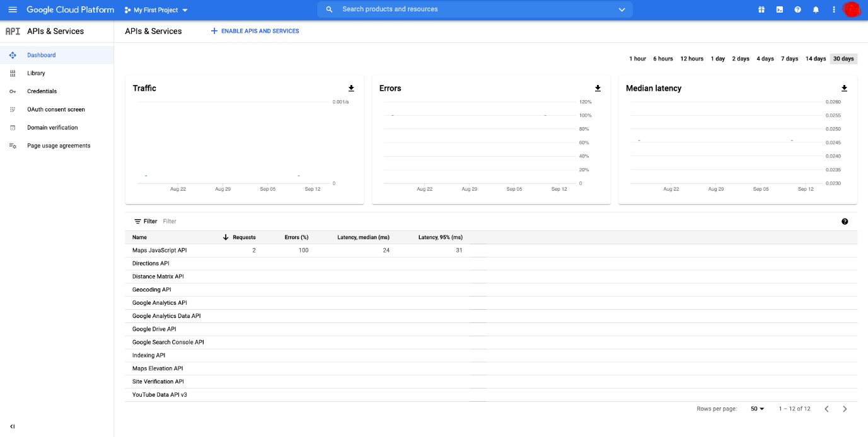Click the Filter list icon
The width and height of the screenshot is (868, 437).
click(137, 222)
